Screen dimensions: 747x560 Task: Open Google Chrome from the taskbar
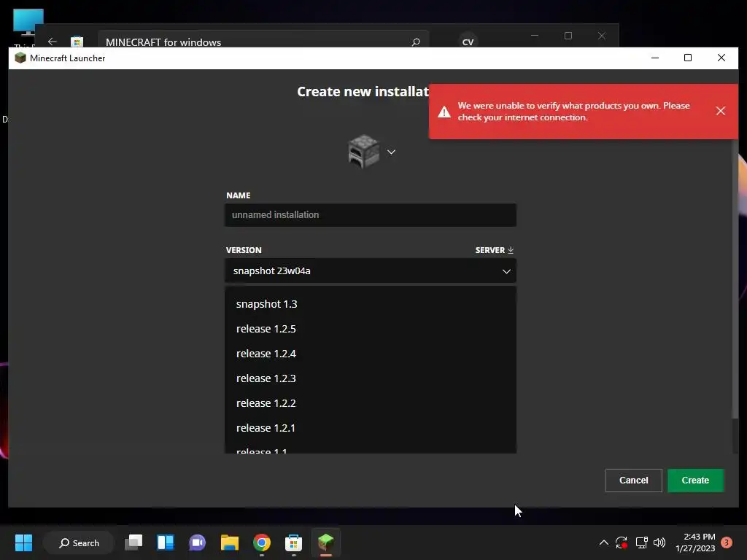pos(262,542)
